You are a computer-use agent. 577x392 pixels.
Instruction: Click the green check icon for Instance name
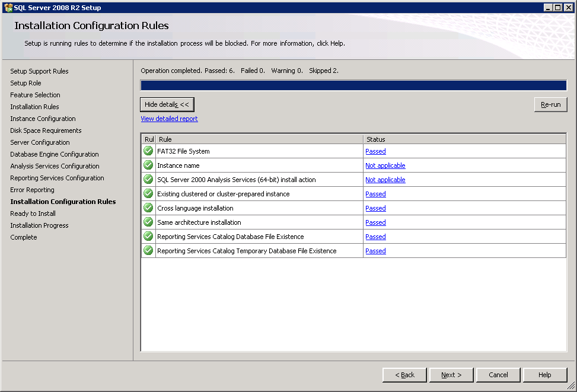pyautogui.click(x=148, y=165)
